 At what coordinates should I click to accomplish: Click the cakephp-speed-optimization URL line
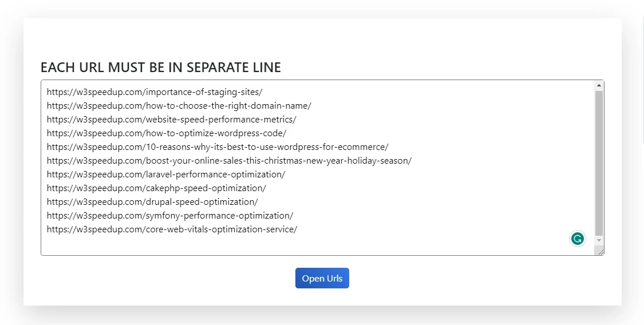(156, 188)
